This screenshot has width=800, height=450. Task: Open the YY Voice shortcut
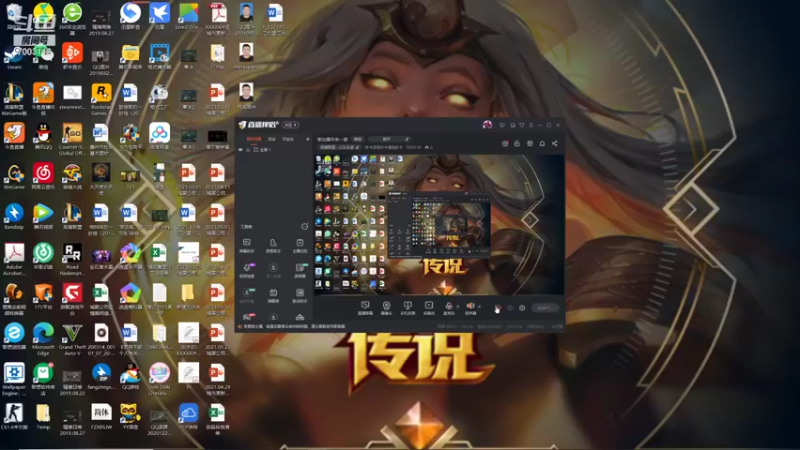130,416
